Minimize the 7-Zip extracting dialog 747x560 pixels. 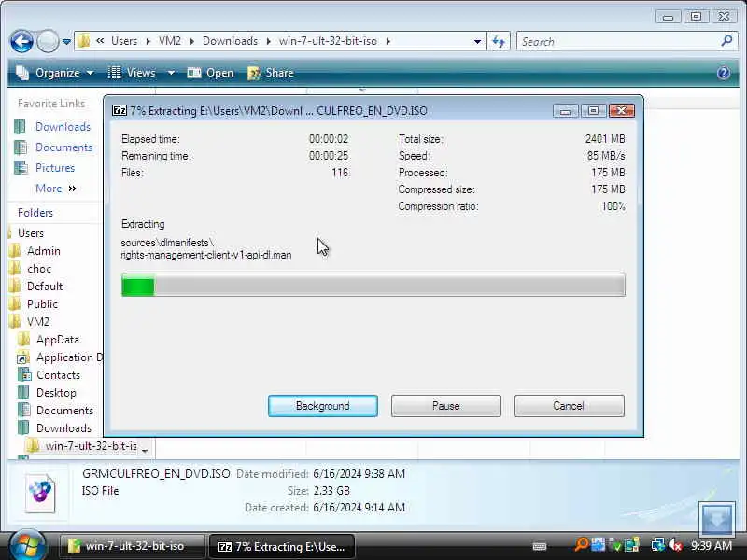566,111
